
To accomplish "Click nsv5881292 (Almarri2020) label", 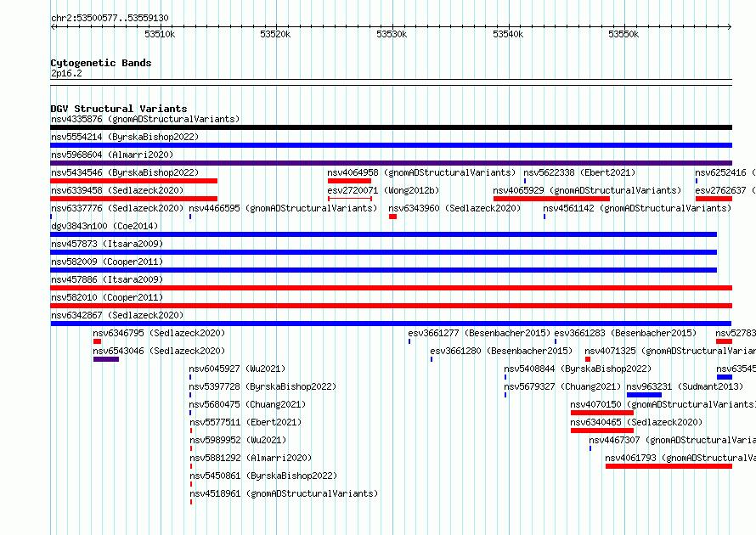I will tap(251, 458).
